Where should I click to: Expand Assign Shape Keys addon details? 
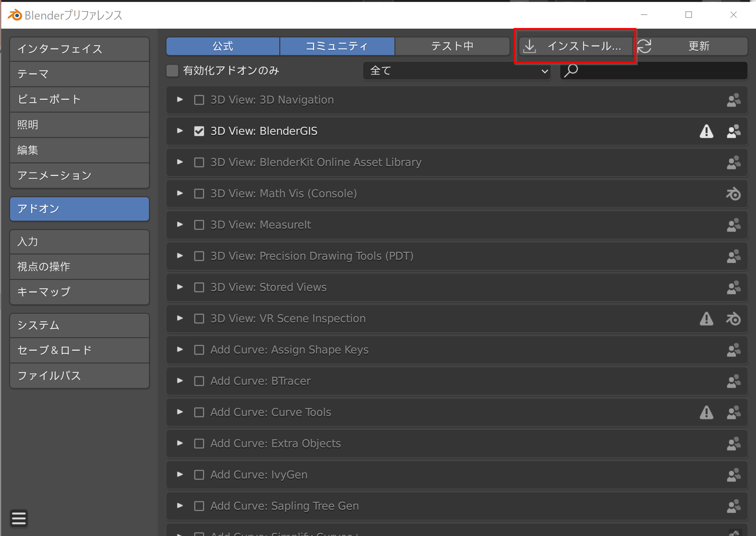(x=180, y=350)
